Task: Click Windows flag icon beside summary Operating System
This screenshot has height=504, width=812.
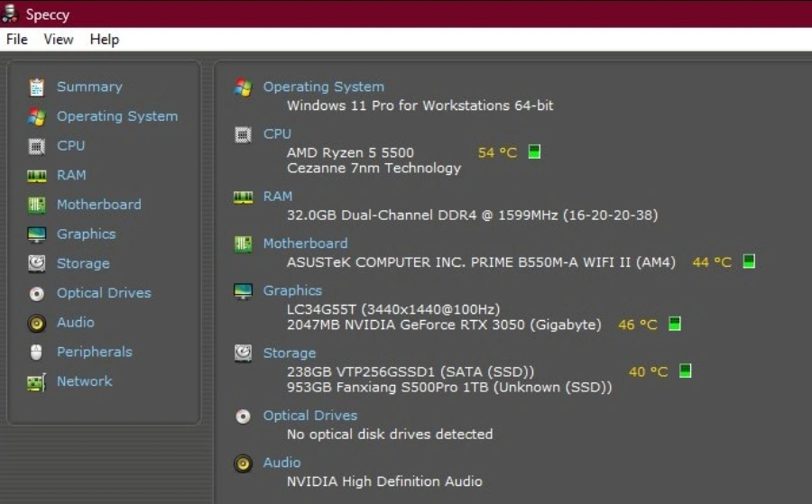Action: pos(243,87)
